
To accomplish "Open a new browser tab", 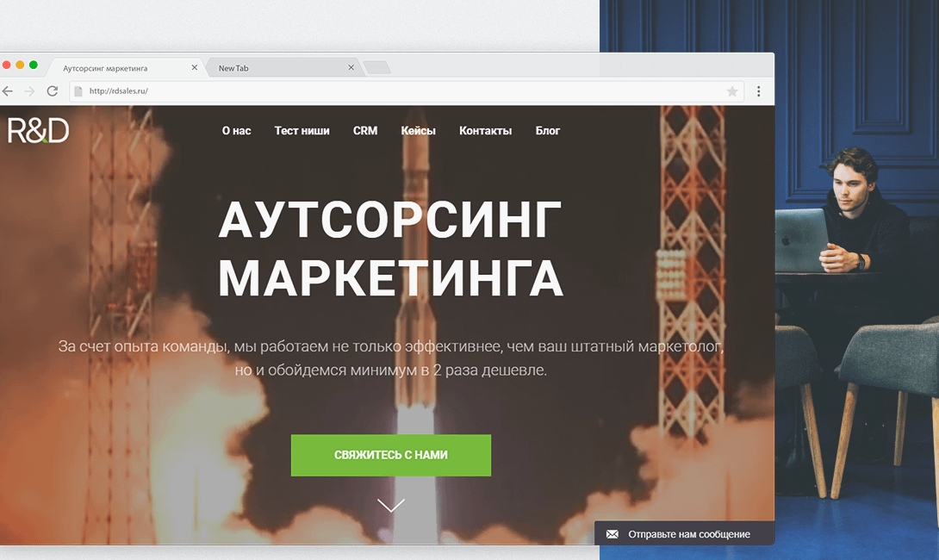I will click(x=376, y=67).
